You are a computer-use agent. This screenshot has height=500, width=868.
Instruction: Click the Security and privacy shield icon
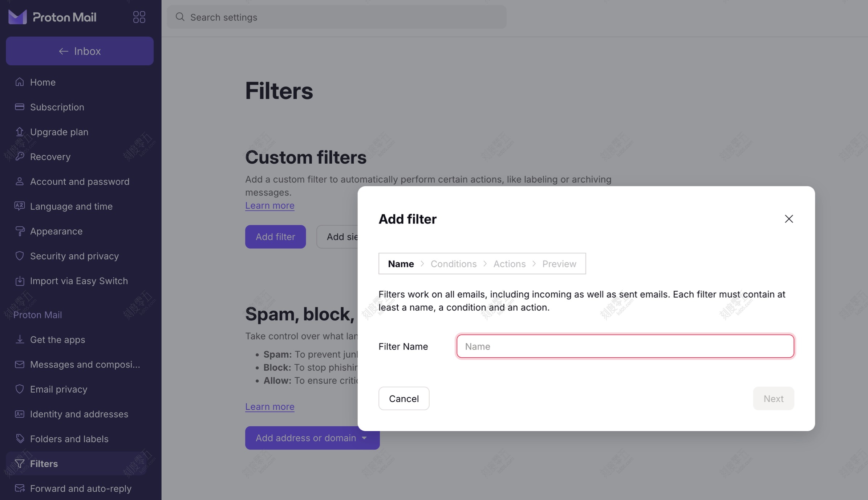tap(20, 256)
